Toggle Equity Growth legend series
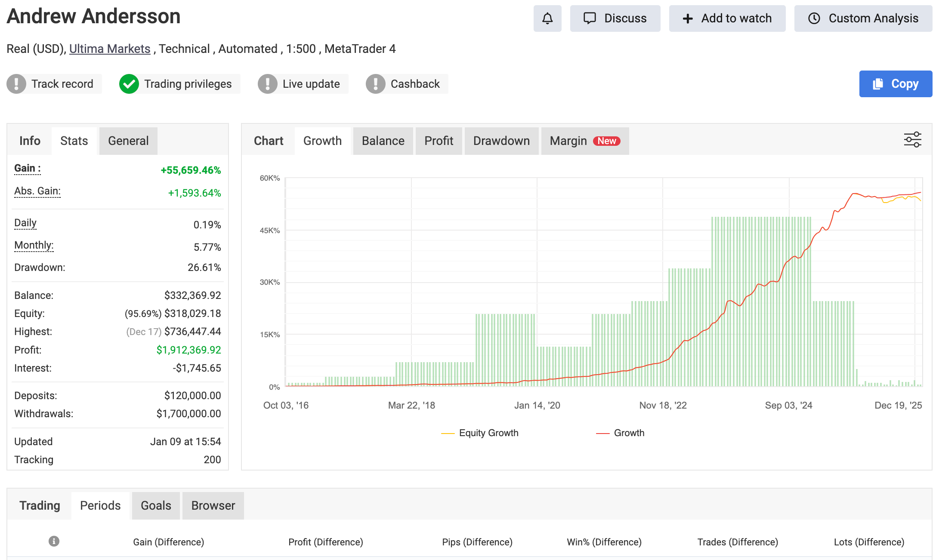This screenshot has width=939, height=560. click(480, 433)
